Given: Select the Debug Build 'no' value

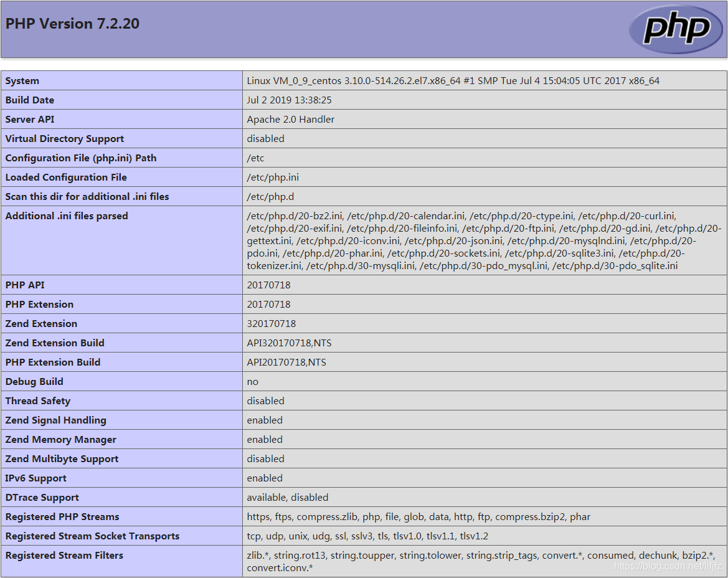Looking at the screenshot, I should [x=253, y=382].
